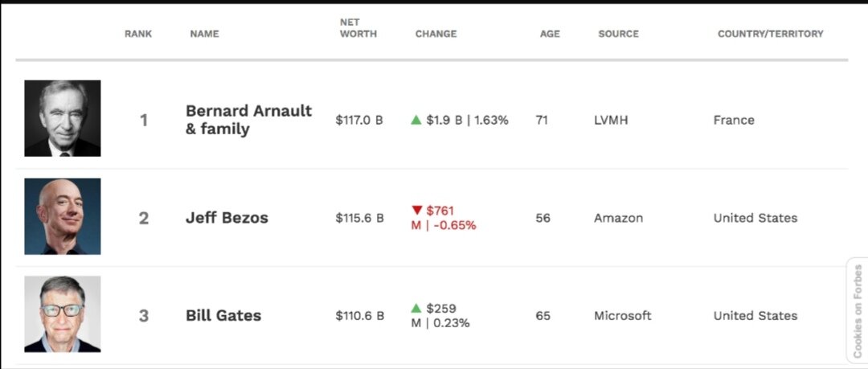Click the green up arrow for Bill Gates
868x369 pixels.
[x=416, y=308]
